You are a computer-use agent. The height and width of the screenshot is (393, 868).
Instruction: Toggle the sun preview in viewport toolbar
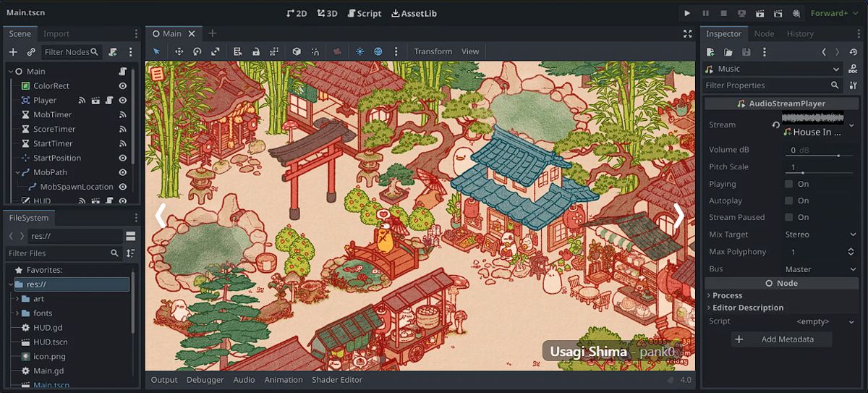pos(359,51)
